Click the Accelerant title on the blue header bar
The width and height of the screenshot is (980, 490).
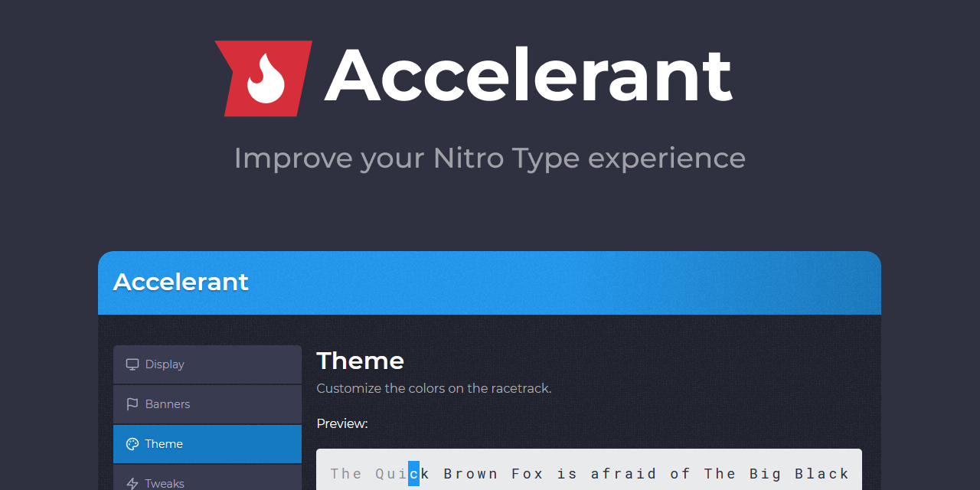181,282
